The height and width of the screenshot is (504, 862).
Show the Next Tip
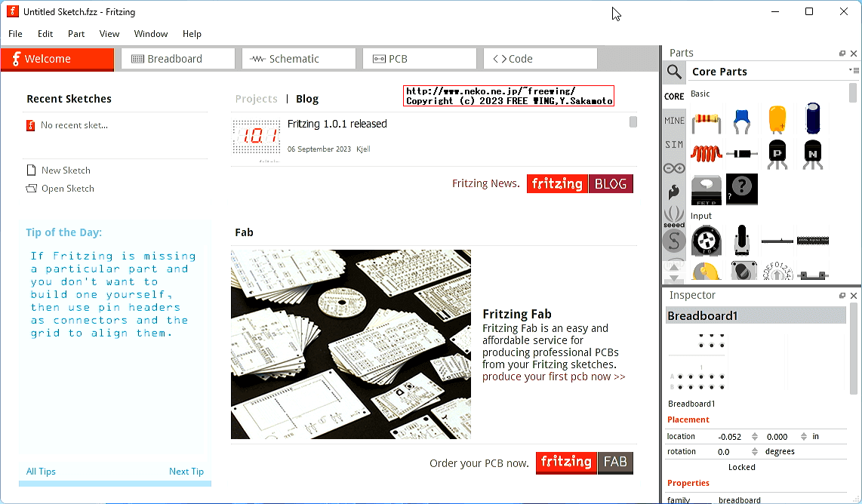click(186, 472)
